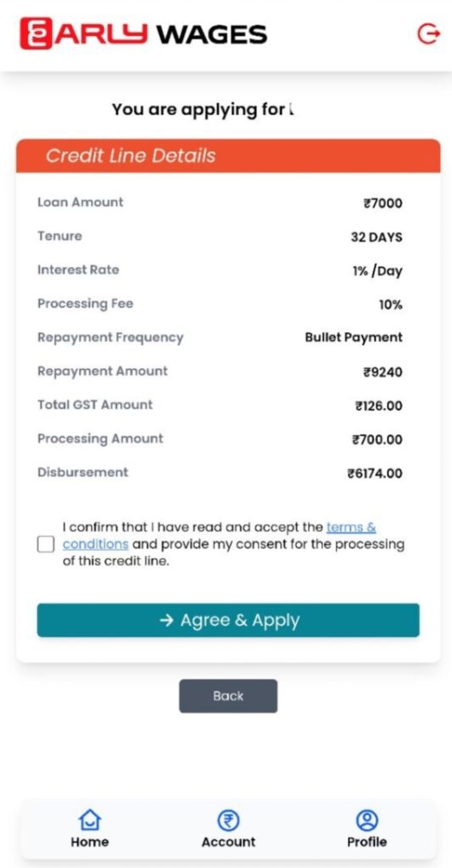This screenshot has width=452, height=868.
Task: Click the Agree & Apply button
Action: coord(228,620)
